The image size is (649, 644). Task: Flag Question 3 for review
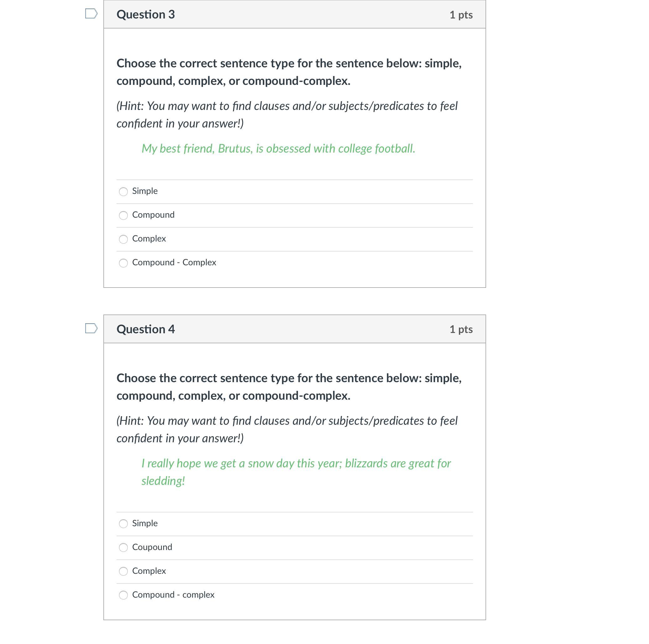91,14
